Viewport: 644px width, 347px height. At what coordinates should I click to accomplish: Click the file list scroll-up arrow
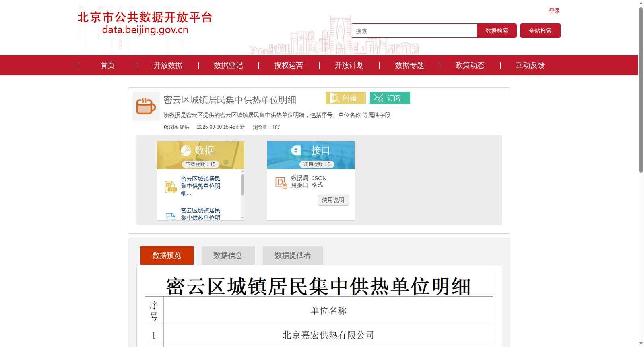[243, 171]
